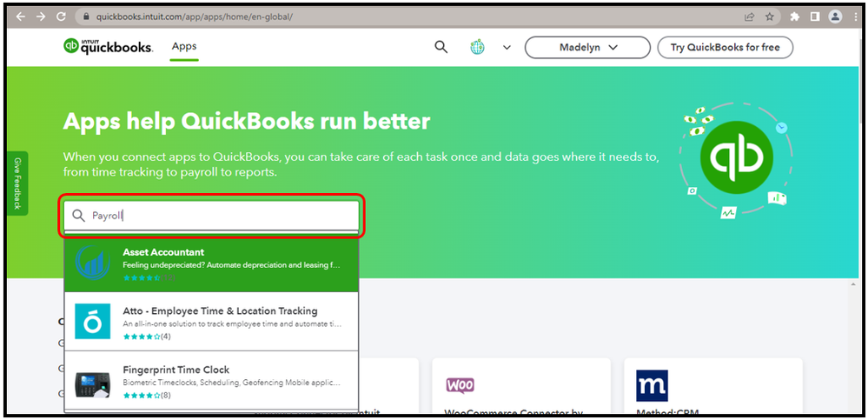The image size is (868, 420).
Task: Open the browser side panel icon
Action: [815, 17]
